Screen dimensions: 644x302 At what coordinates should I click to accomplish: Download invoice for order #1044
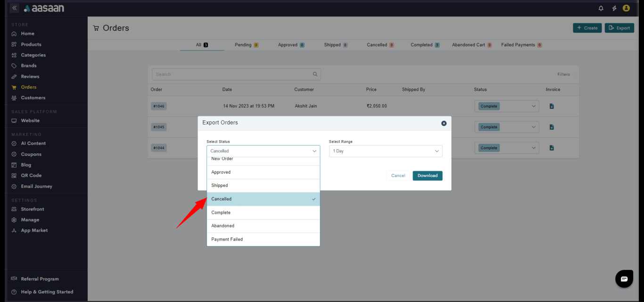coord(552,148)
